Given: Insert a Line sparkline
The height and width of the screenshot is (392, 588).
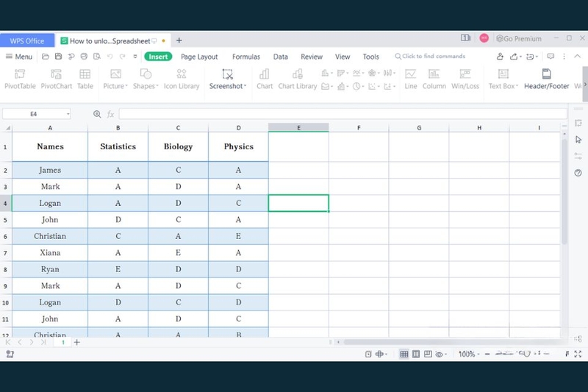Looking at the screenshot, I should [411, 79].
